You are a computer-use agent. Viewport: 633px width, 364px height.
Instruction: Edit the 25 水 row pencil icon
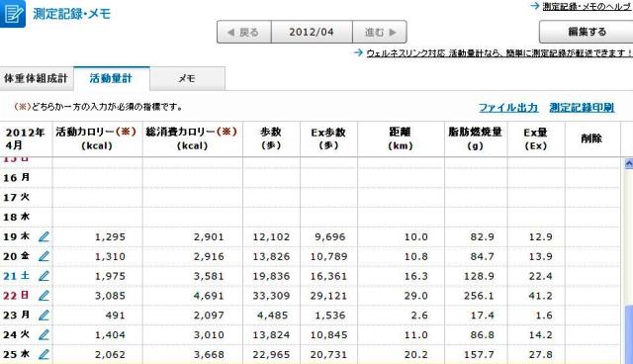(x=44, y=355)
